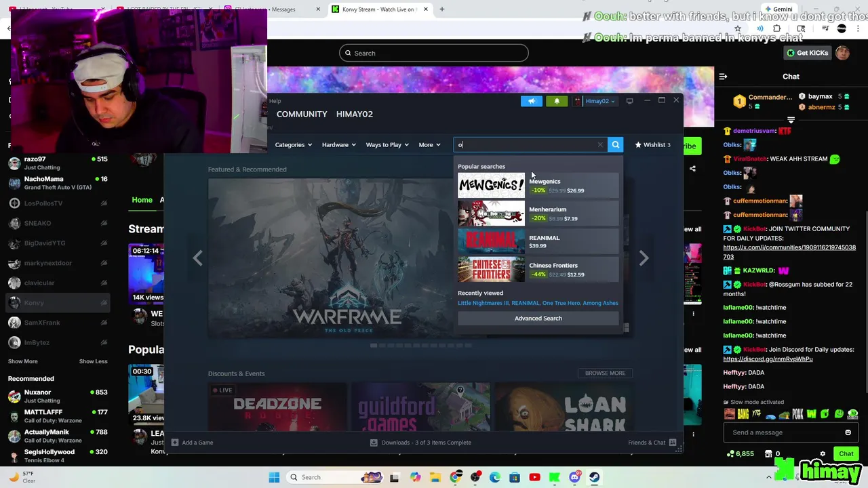Open NachoMama channel in the sidebar
The image size is (868, 488).
(58, 183)
